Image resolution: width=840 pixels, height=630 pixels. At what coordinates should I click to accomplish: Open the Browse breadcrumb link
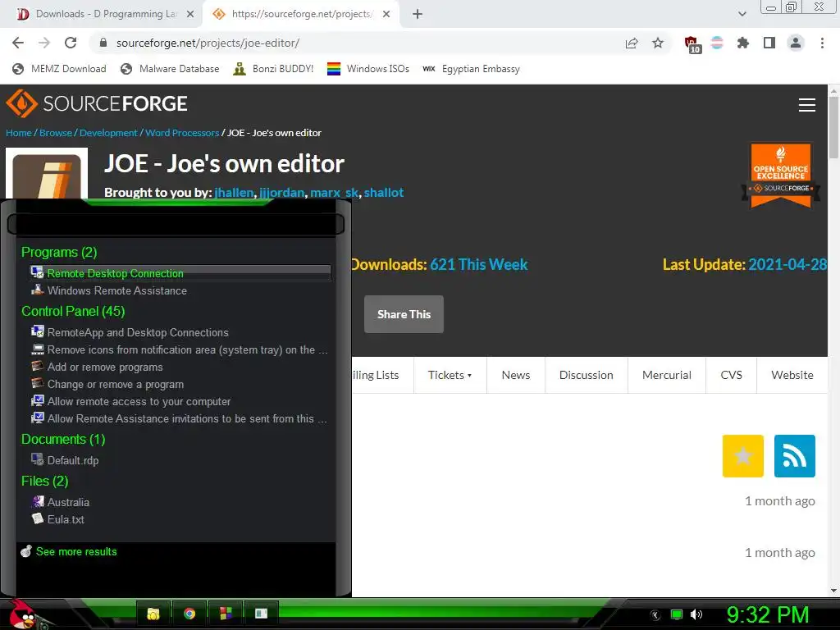click(56, 133)
